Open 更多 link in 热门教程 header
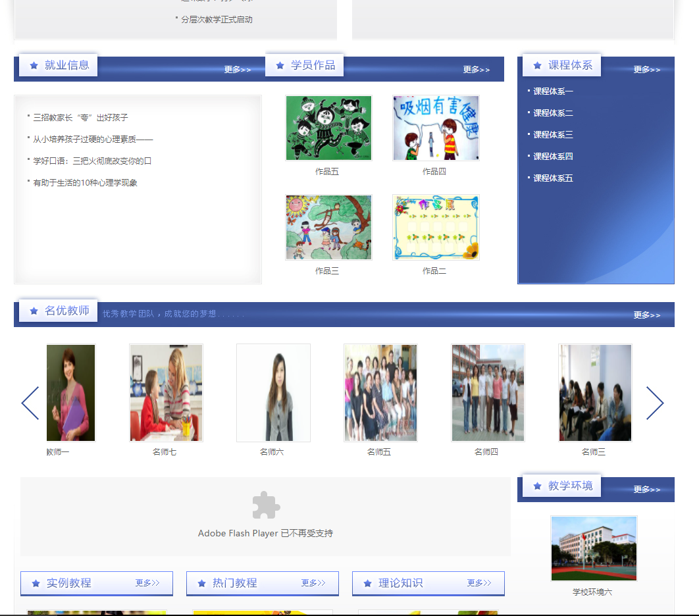The height and width of the screenshot is (616, 699). [x=313, y=582]
